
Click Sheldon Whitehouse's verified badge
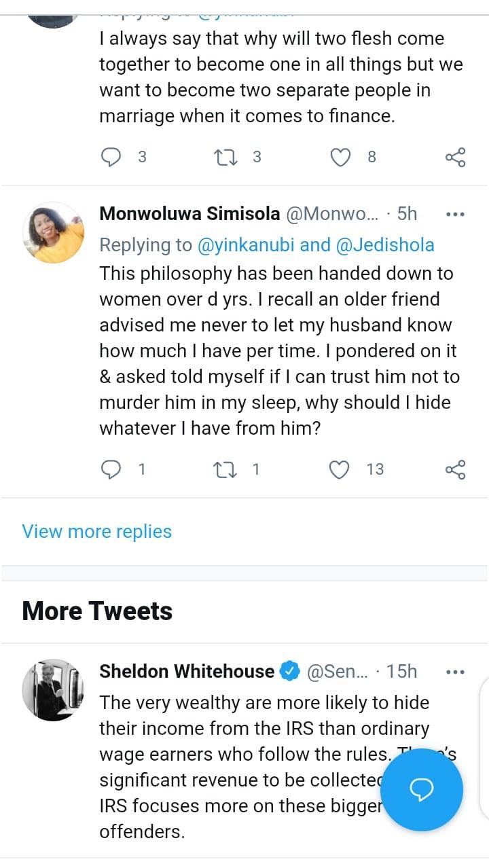(x=290, y=672)
